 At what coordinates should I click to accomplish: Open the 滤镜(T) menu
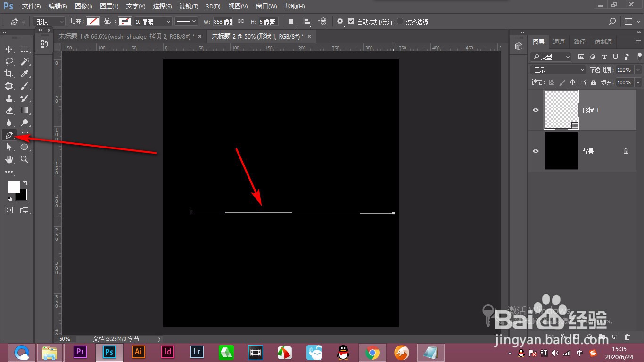point(189,6)
